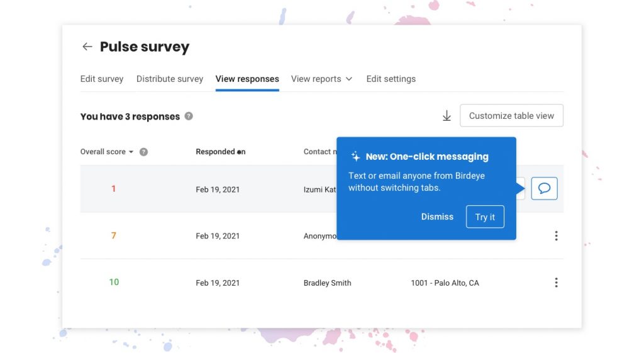Sort by Overall score dropdown arrow
Image resolution: width=644 pixels, height=353 pixels.
[131, 152]
